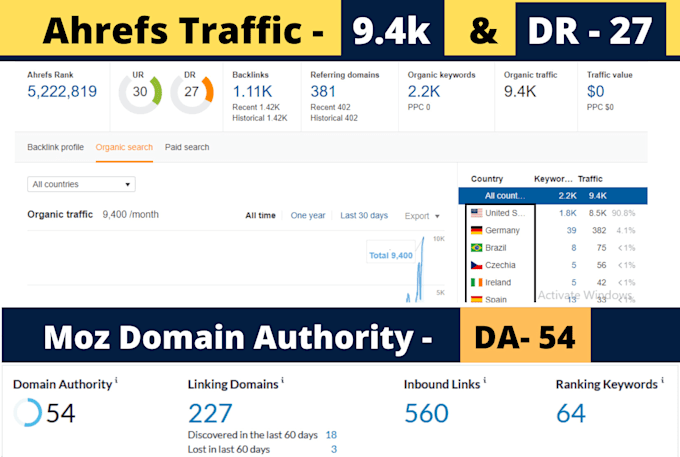Screen dimensions: 680x457
Task: Click the Ranking Keywords info icon
Action: pos(662,381)
